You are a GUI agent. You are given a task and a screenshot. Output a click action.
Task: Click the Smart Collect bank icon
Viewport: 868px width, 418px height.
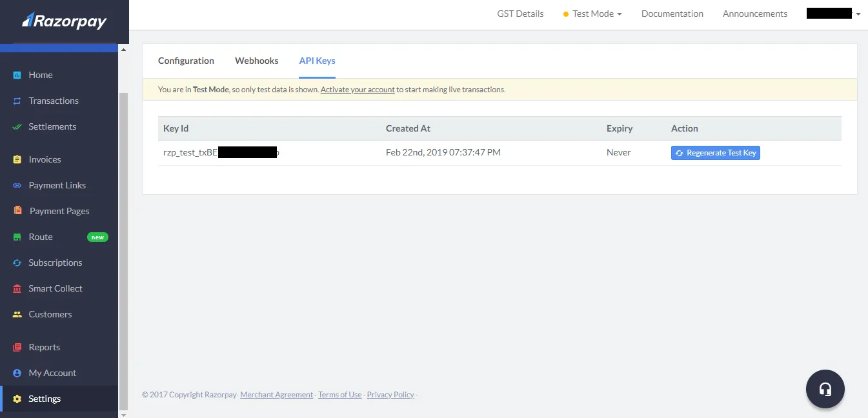tap(17, 288)
